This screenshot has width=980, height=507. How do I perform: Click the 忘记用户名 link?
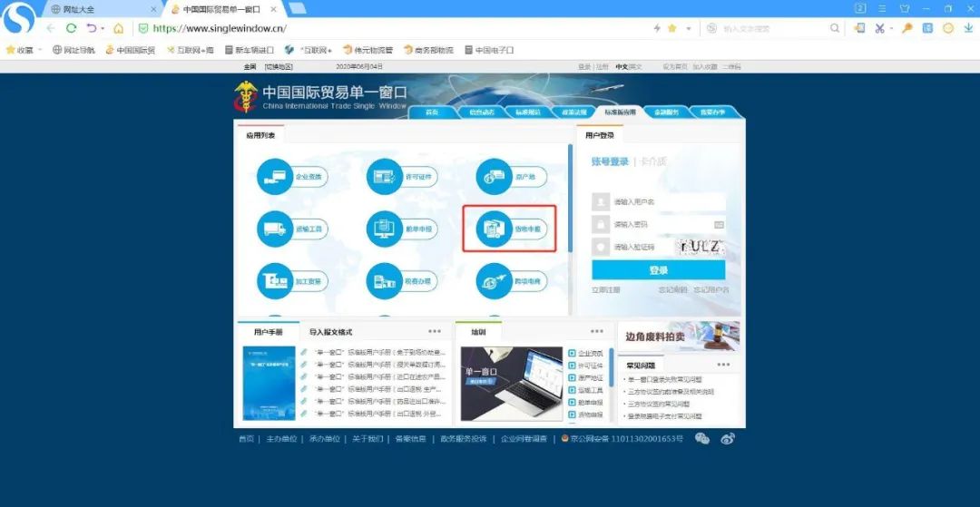(x=711, y=290)
